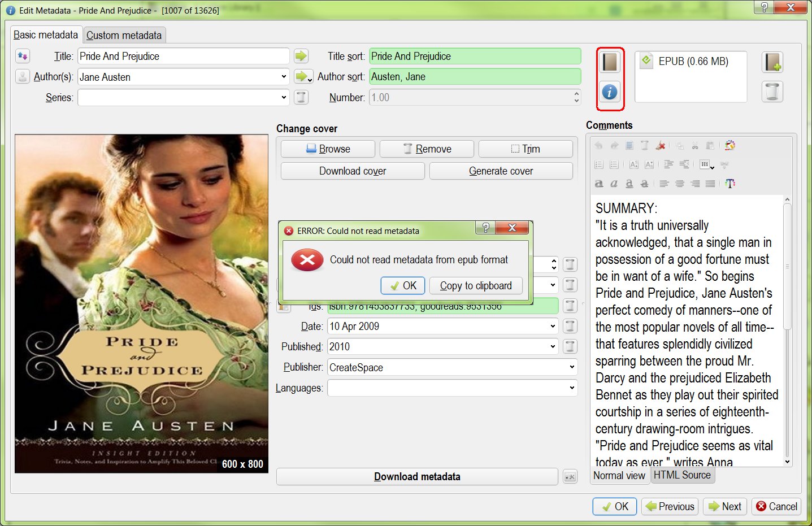The image size is (812, 526).
Task: Switch Comments to HTML Source view
Action: pos(682,475)
